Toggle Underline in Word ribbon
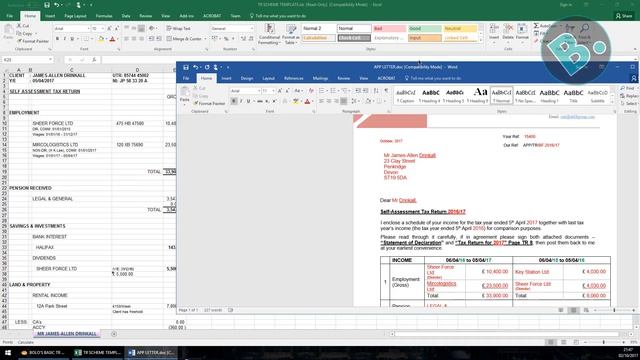Screen dimensions: 640x360 [x=248, y=101]
